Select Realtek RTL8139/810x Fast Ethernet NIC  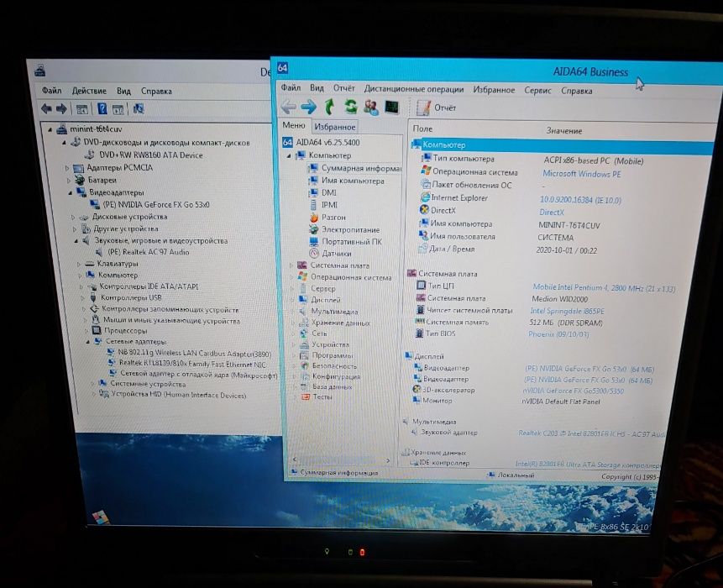(x=187, y=364)
